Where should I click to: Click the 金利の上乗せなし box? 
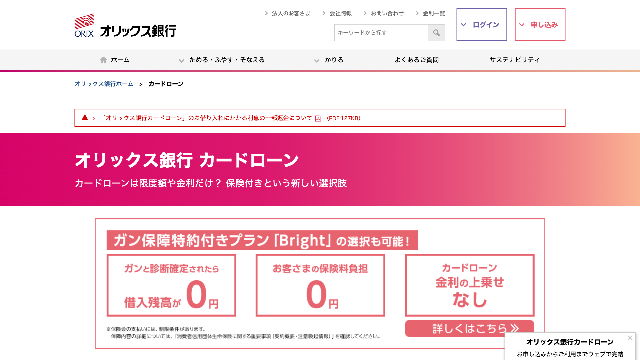470,285
